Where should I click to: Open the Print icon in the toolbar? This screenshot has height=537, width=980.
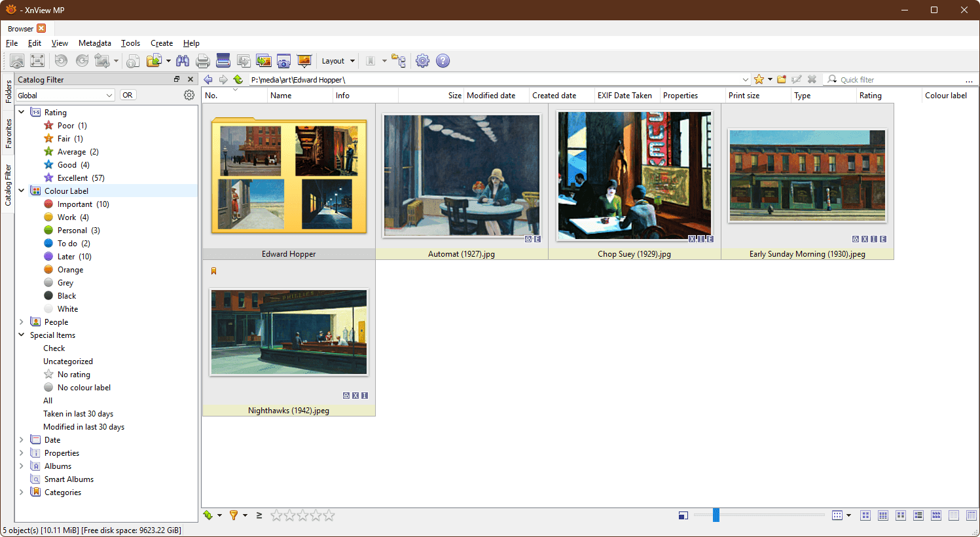(203, 60)
